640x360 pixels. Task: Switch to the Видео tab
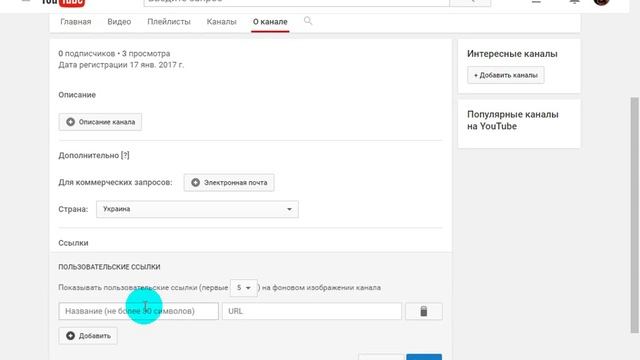tap(119, 22)
